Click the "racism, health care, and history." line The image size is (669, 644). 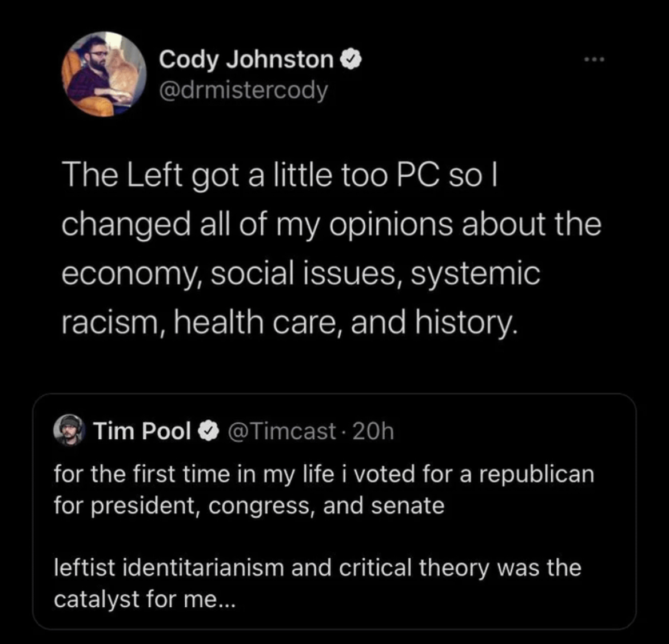pos(291,323)
